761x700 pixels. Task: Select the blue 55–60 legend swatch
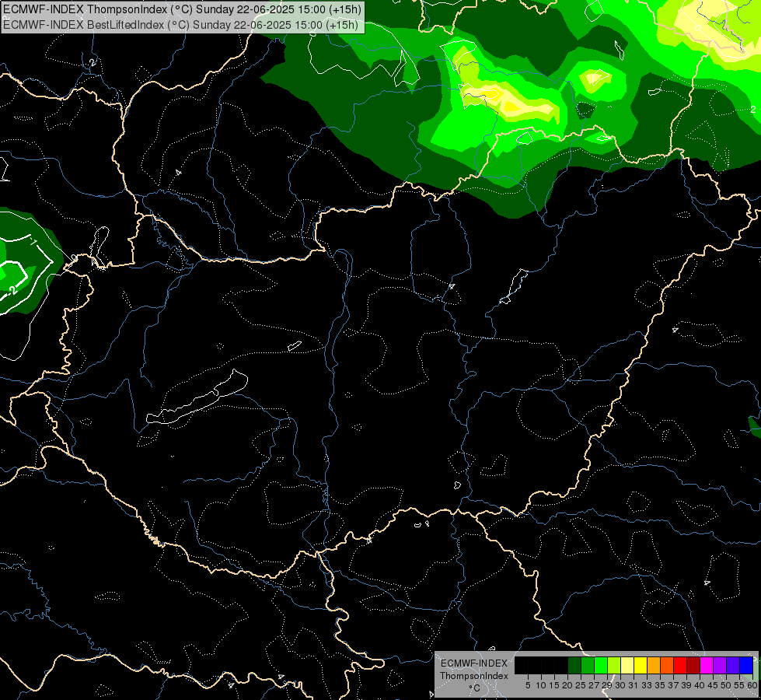(746, 665)
